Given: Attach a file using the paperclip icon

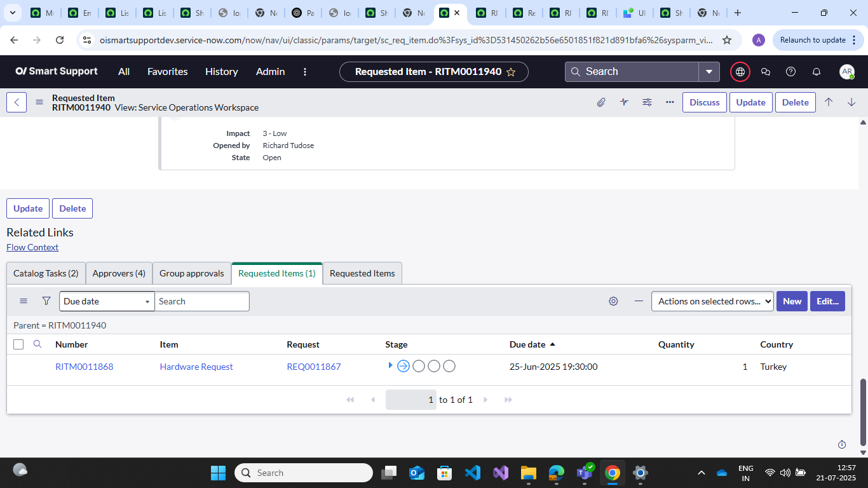Looking at the screenshot, I should click(601, 102).
